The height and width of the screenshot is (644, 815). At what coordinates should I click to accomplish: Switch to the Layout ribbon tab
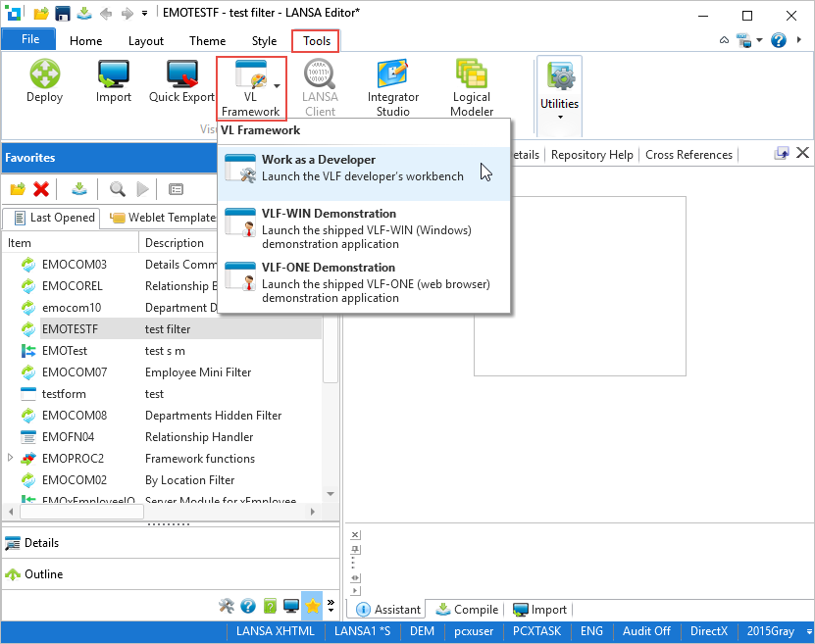pyautogui.click(x=146, y=41)
